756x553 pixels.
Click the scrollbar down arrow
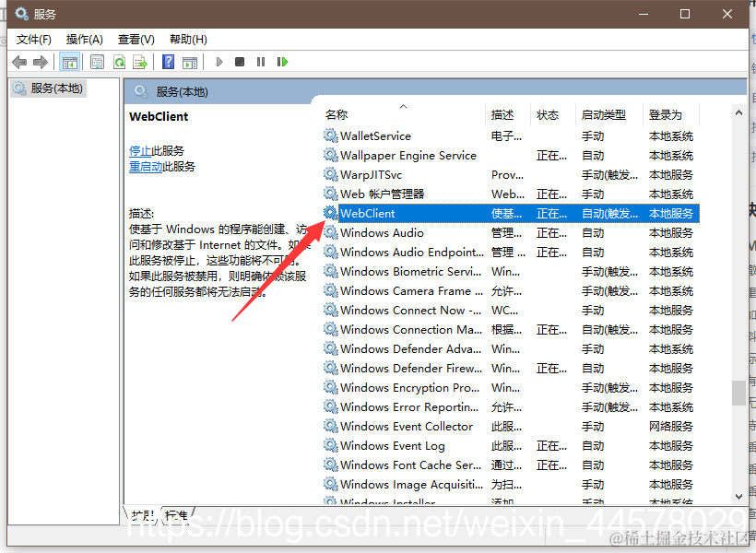[x=738, y=496]
